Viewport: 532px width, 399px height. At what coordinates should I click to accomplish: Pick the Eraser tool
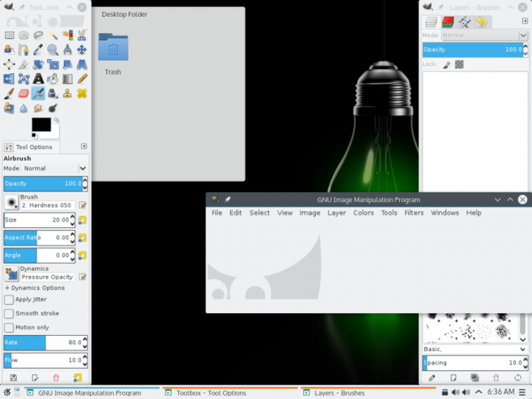24,93
